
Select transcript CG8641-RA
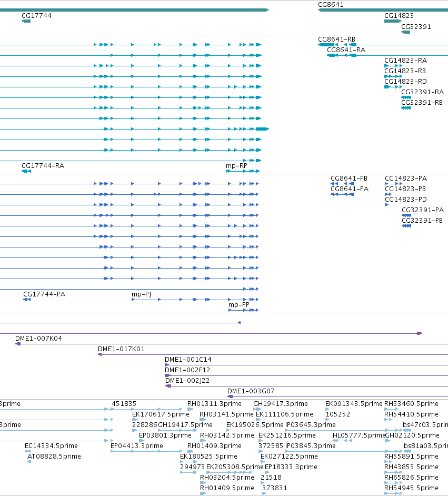click(x=346, y=49)
